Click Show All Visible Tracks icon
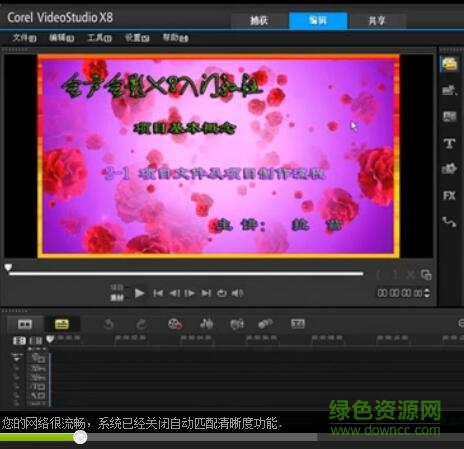The image size is (464, 449). pos(19,340)
